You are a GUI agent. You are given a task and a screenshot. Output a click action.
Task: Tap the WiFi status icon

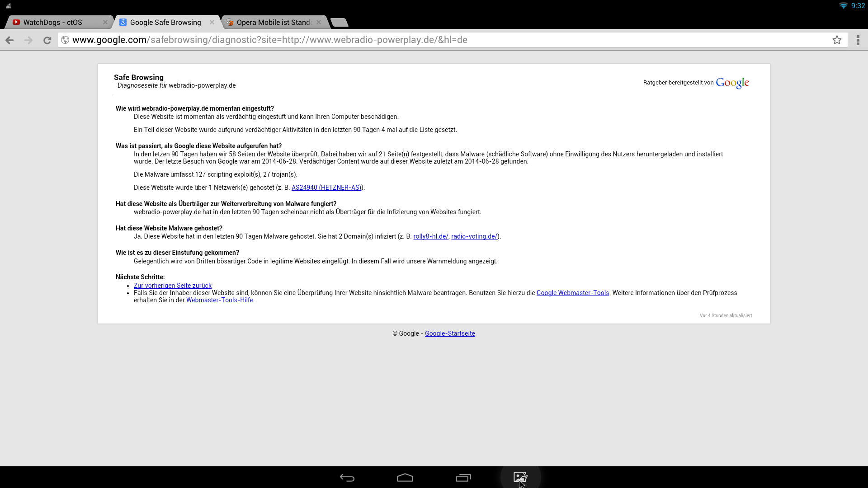[x=843, y=5]
